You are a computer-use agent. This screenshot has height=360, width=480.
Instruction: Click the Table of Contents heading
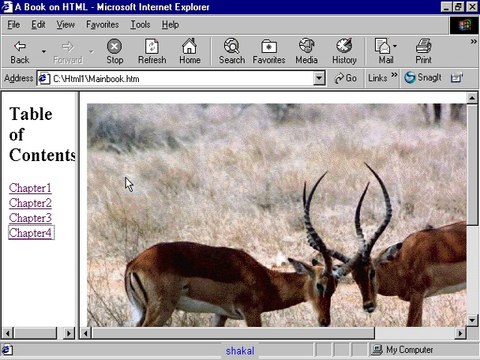(x=42, y=135)
